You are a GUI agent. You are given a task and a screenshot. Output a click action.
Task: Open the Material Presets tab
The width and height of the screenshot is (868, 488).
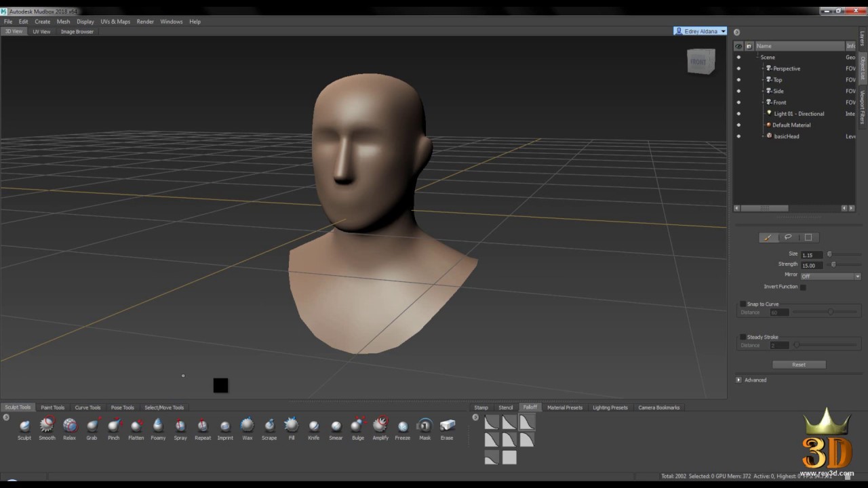click(x=565, y=407)
